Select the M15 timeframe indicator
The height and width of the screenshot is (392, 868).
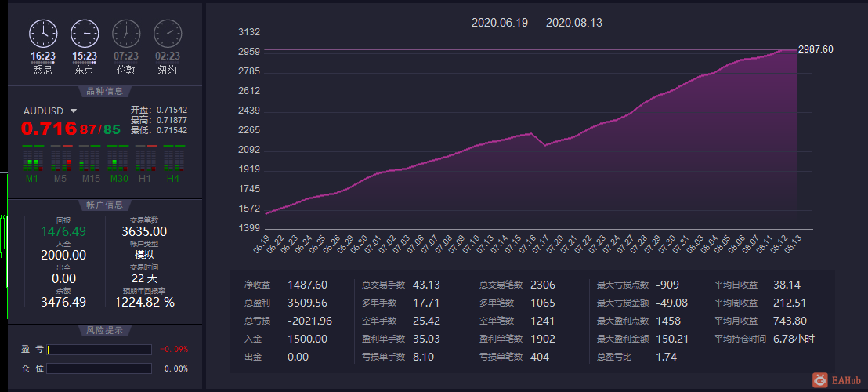click(x=89, y=164)
